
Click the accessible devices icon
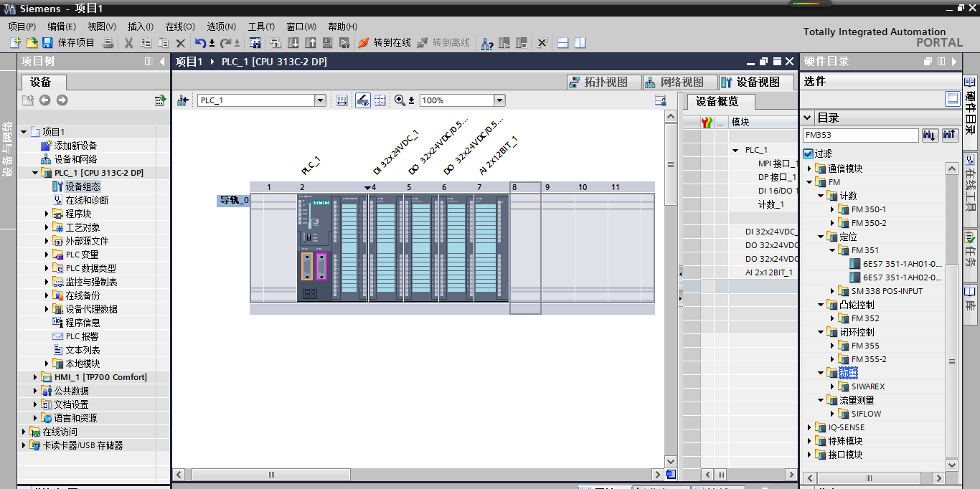pyautogui.click(x=487, y=43)
